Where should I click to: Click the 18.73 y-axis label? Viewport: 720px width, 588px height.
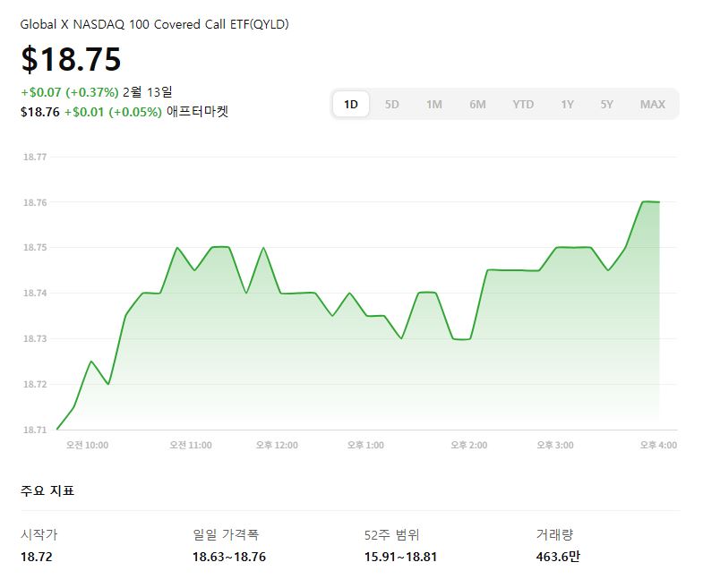[x=35, y=339]
